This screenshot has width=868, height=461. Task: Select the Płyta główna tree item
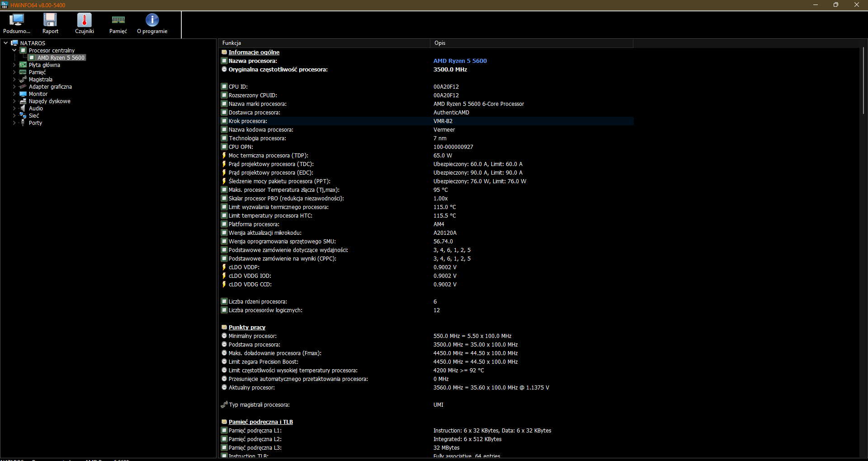point(44,65)
